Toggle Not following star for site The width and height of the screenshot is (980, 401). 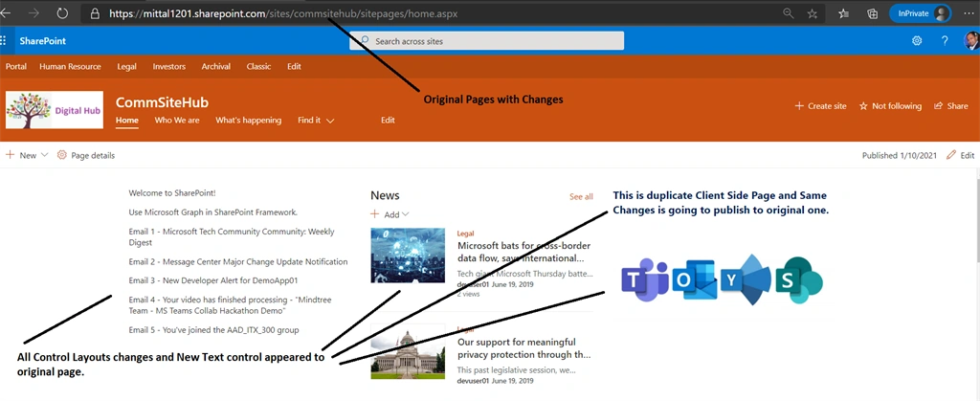(891, 106)
